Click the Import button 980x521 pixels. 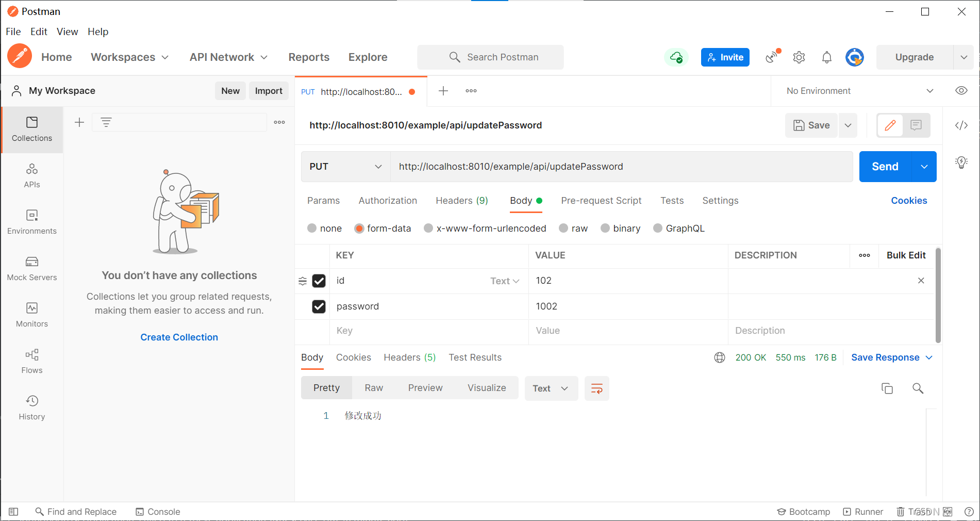click(x=269, y=91)
